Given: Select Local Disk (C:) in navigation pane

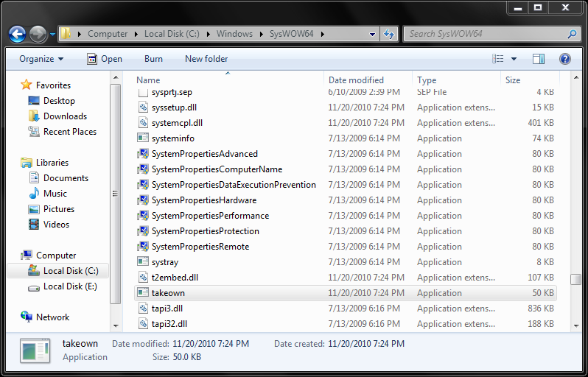Looking at the screenshot, I should tap(58, 270).
